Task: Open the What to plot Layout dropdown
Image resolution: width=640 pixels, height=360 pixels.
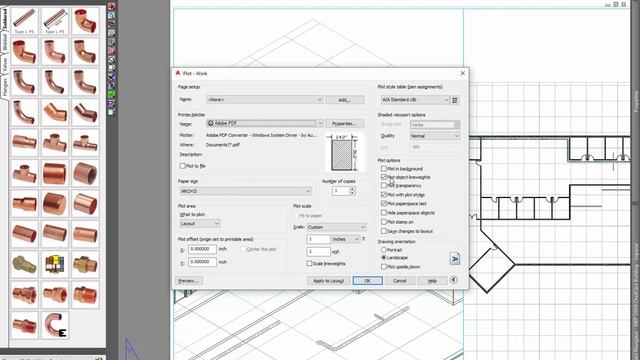Action: pos(200,223)
